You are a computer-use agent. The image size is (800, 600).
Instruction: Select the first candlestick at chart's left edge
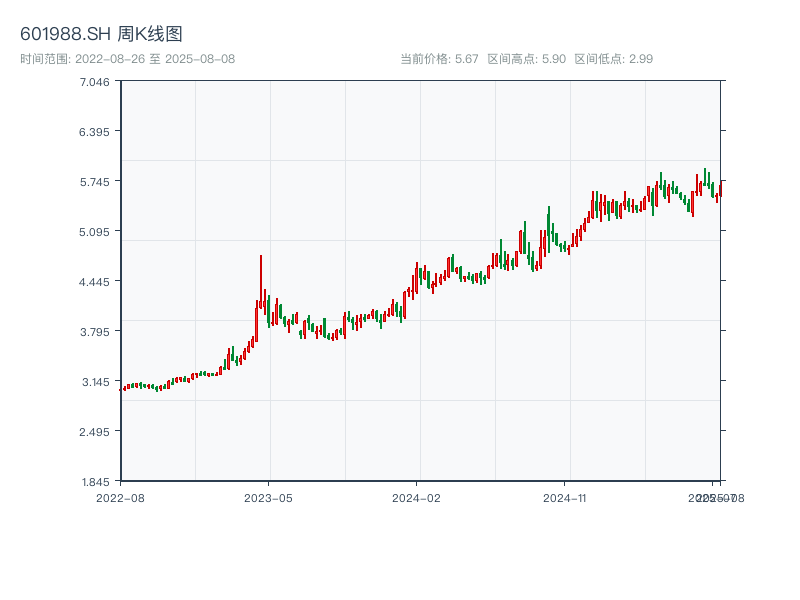124,388
